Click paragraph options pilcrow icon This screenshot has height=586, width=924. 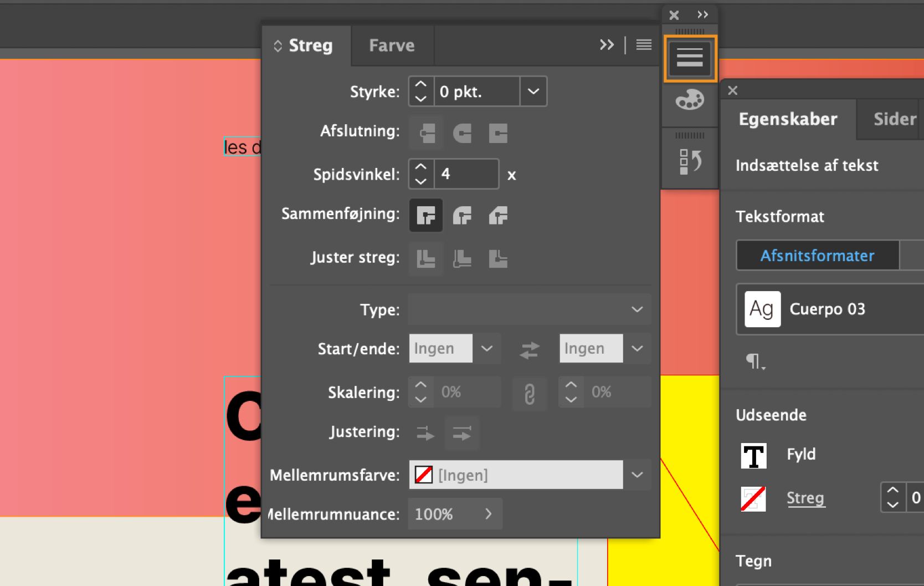click(754, 361)
